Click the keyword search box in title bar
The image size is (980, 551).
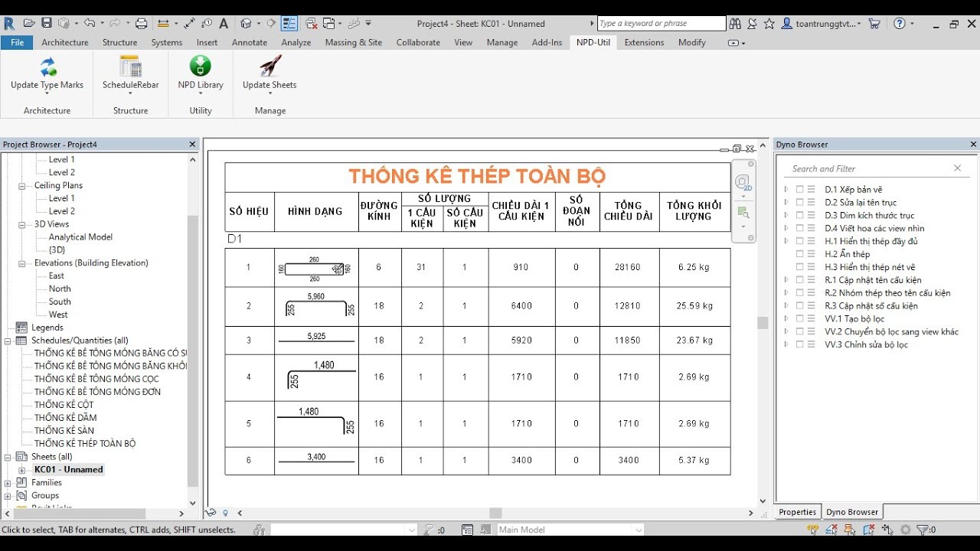tap(661, 24)
